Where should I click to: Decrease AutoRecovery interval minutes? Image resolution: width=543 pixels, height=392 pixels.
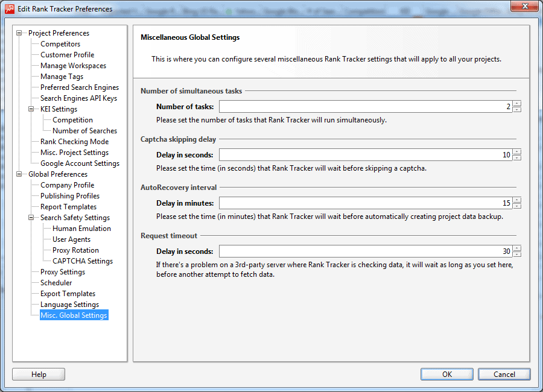(517, 206)
